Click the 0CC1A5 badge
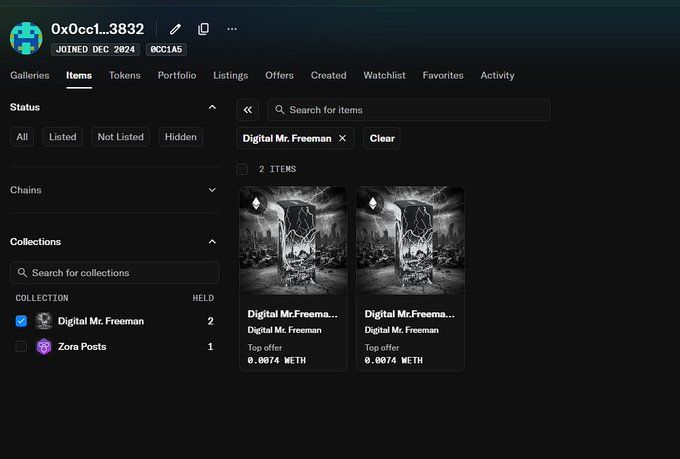The width and height of the screenshot is (680, 459). [166, 49]
